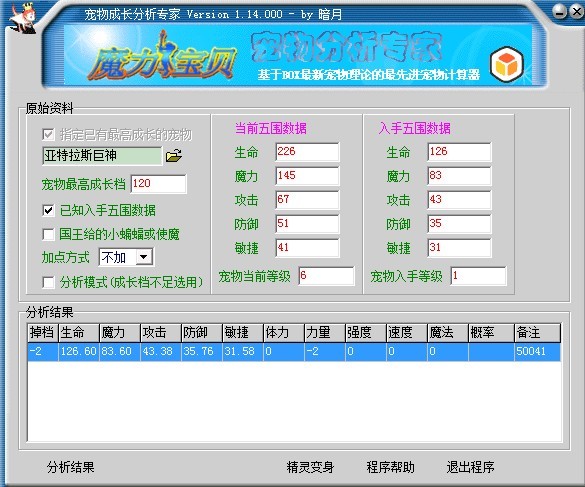Viewport: 585px width, 487px height.
Task: Click 精灵变身 button
Action: (x=310, y=467)
